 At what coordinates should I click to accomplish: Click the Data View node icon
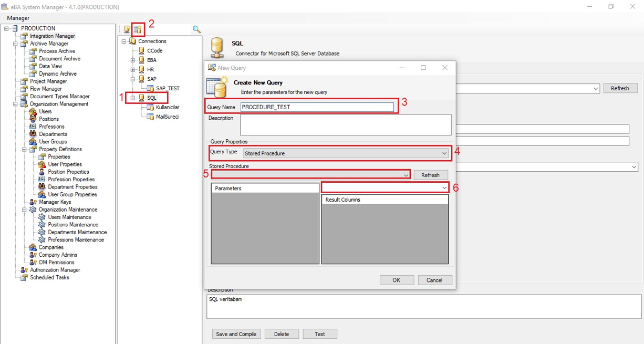[33, 66]
